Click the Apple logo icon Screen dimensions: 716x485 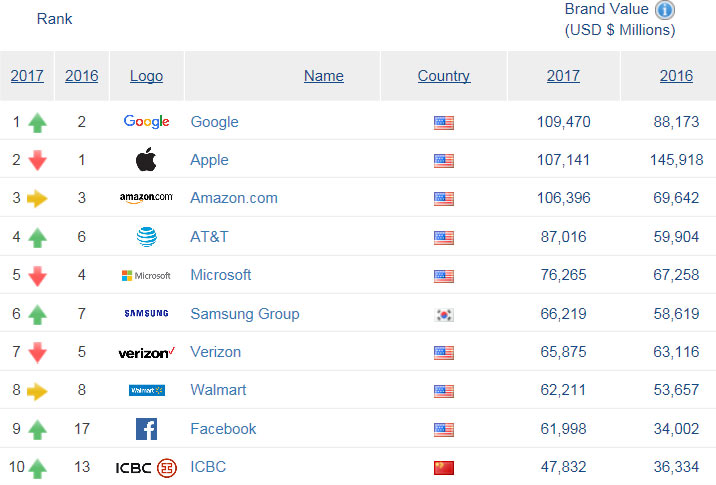[x=146, y=160]
